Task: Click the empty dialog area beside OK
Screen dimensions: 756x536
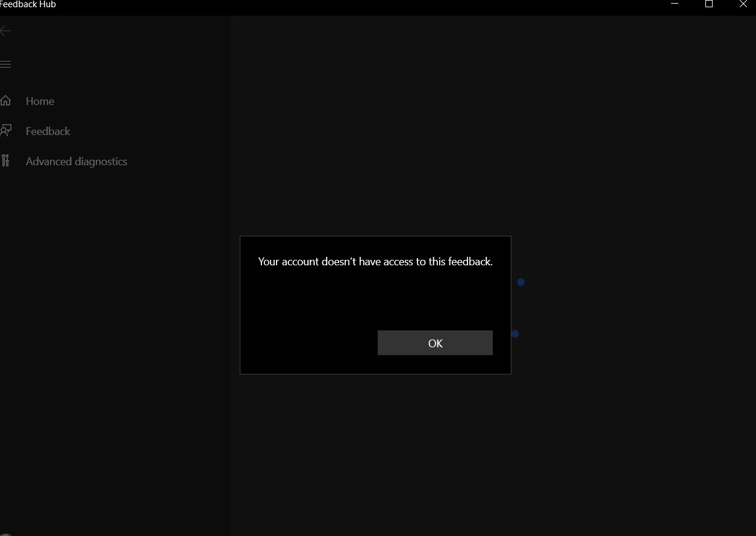Action: pyautogui.click(x=308, y=342)
